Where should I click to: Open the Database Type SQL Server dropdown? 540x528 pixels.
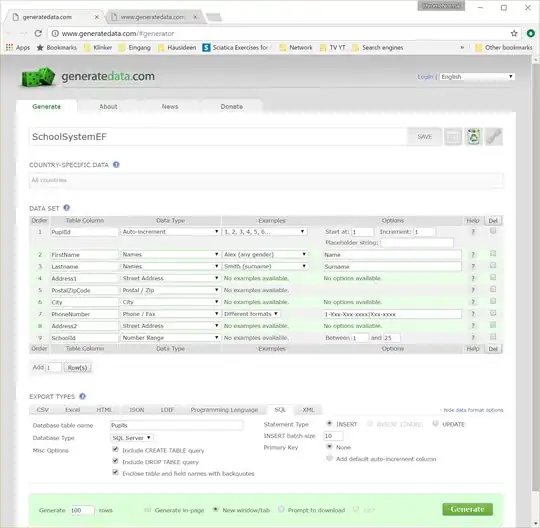point(132,438)
